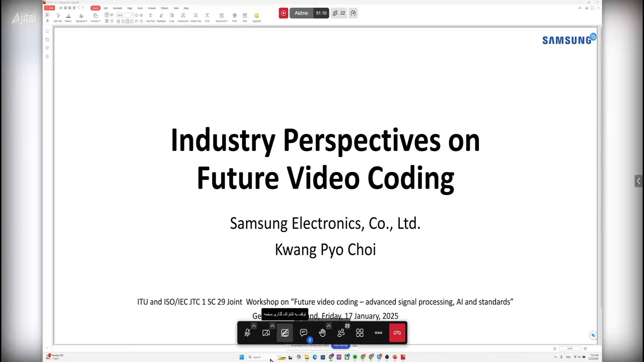
Task: Toggle the fit-width page layout icon
Action: click(127, 21)
